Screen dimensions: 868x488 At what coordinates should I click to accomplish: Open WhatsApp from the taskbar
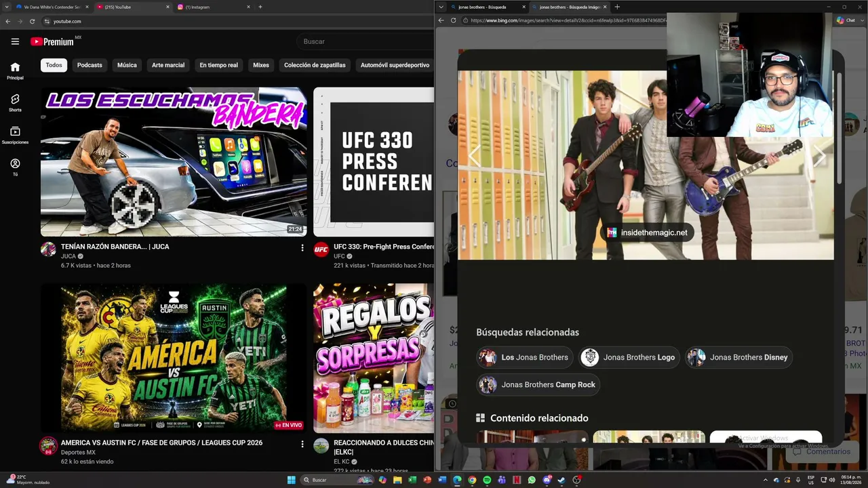click(531, 480)
